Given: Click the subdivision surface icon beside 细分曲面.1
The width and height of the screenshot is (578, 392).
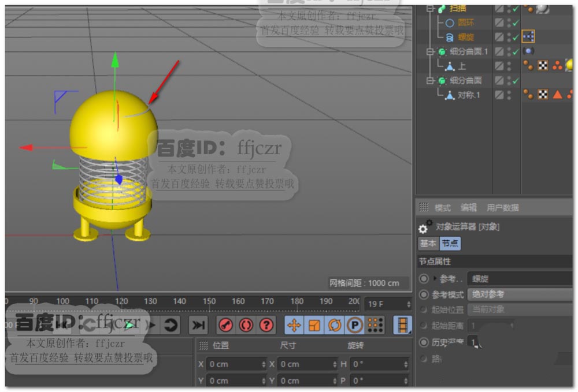Looking at the screenshot, I should [x=442, y=52].
